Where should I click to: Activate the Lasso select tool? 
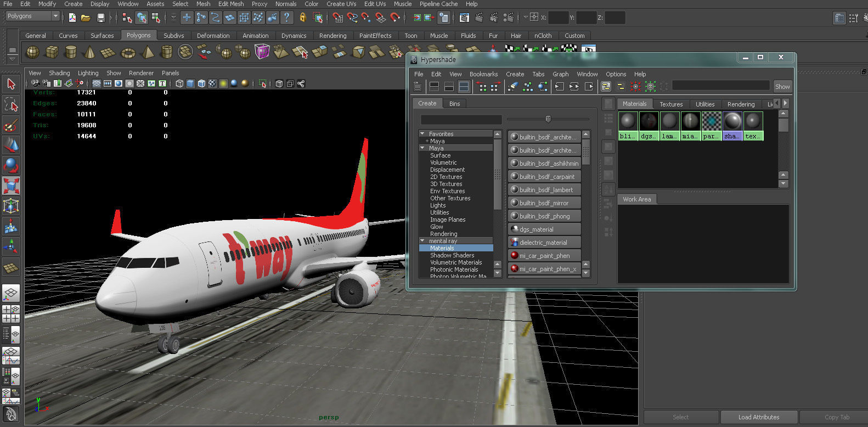tap(11, 104)
